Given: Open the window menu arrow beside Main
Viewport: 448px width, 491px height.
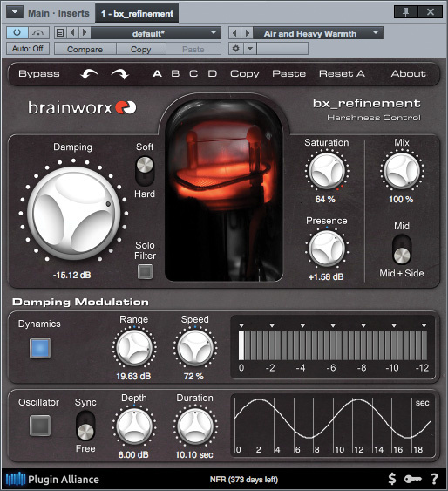Looking at the screenshot, I should click(15, 12).
